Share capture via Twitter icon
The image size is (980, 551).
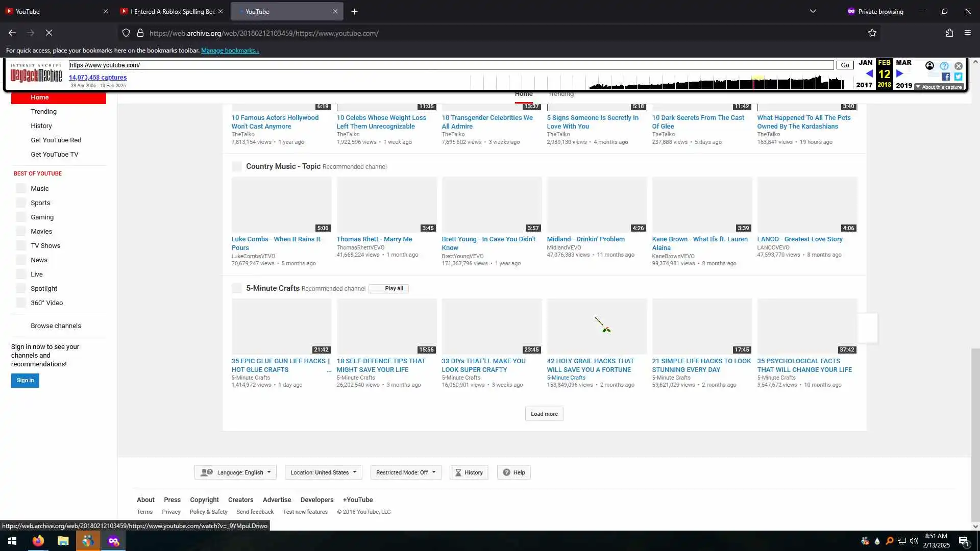(x=958, y=77)
